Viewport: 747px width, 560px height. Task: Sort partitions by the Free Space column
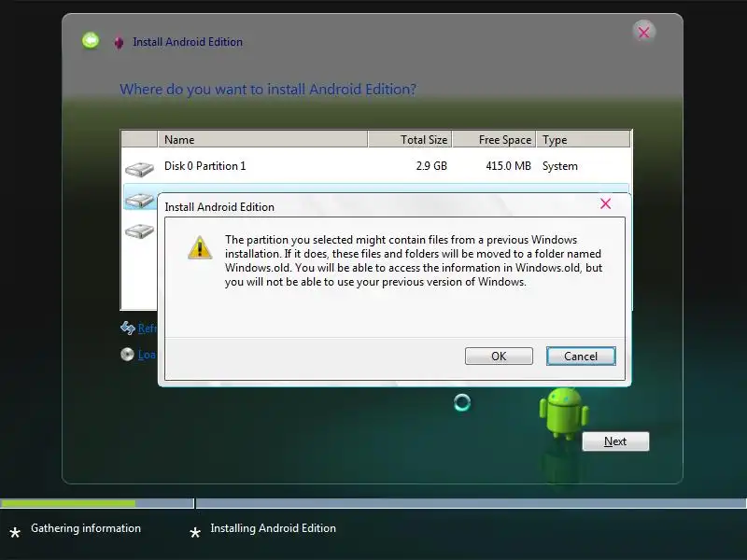[x=494, y=139]
